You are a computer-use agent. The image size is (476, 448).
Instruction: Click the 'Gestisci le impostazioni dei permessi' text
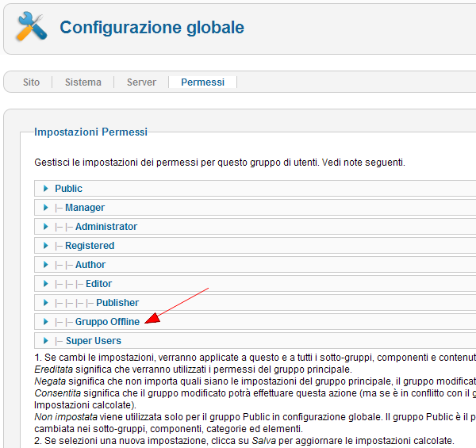pyautogui.click(x=220, y=163)
